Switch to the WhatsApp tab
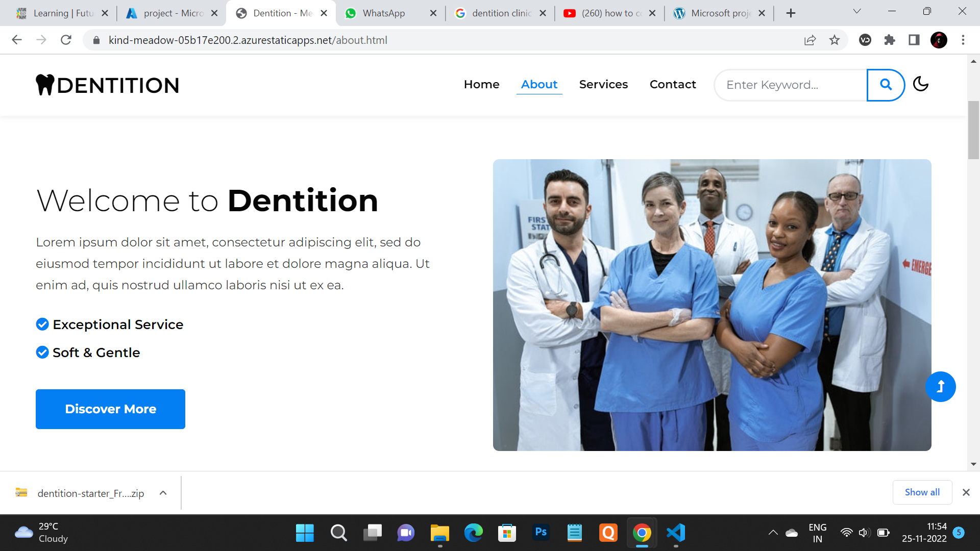This screenshot has height=551, width=980. coord(390,13)
